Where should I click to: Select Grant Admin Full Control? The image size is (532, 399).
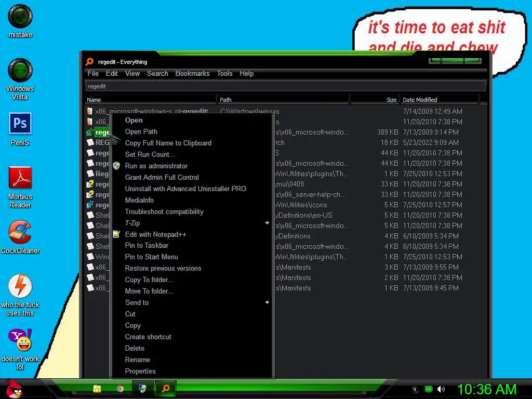click(162, 177)
